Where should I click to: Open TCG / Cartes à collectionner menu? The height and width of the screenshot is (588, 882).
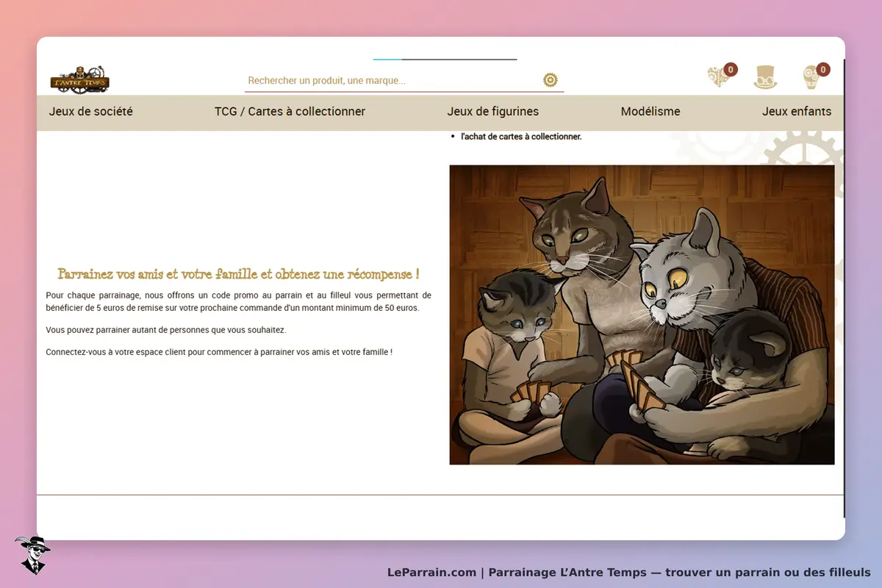pyautogui.click(x=290, y=112)
